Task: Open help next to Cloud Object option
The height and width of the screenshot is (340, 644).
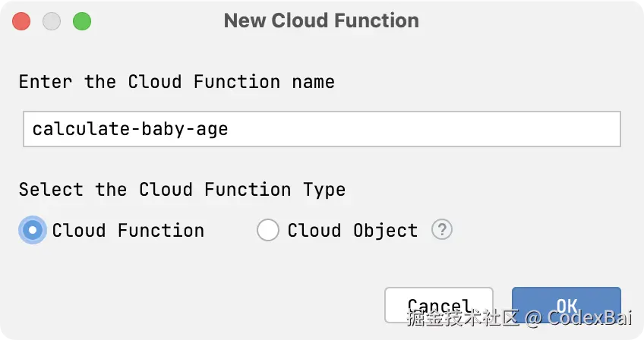Action: [x=442, y=230]
